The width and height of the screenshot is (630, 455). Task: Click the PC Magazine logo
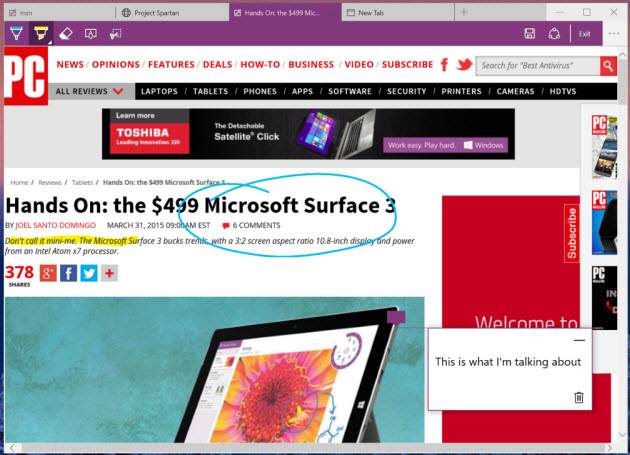click(x=26, y=76)
